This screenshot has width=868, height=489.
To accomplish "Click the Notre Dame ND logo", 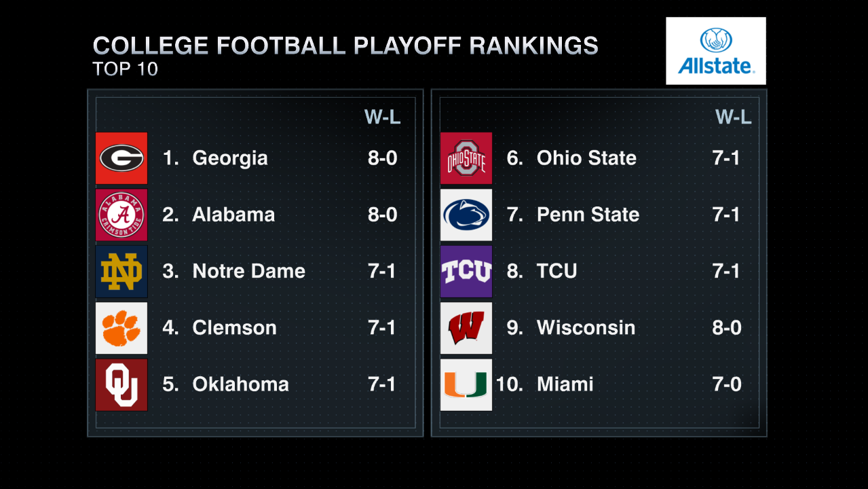I will [x=121, y=271].
